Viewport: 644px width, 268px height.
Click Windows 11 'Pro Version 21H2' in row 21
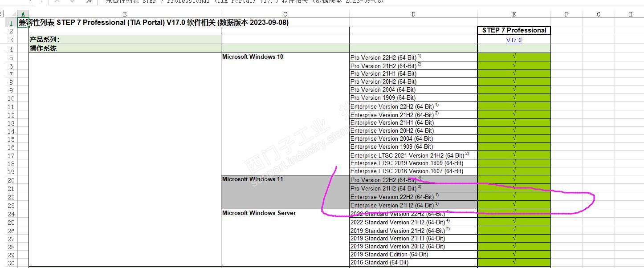pos(413,188)
